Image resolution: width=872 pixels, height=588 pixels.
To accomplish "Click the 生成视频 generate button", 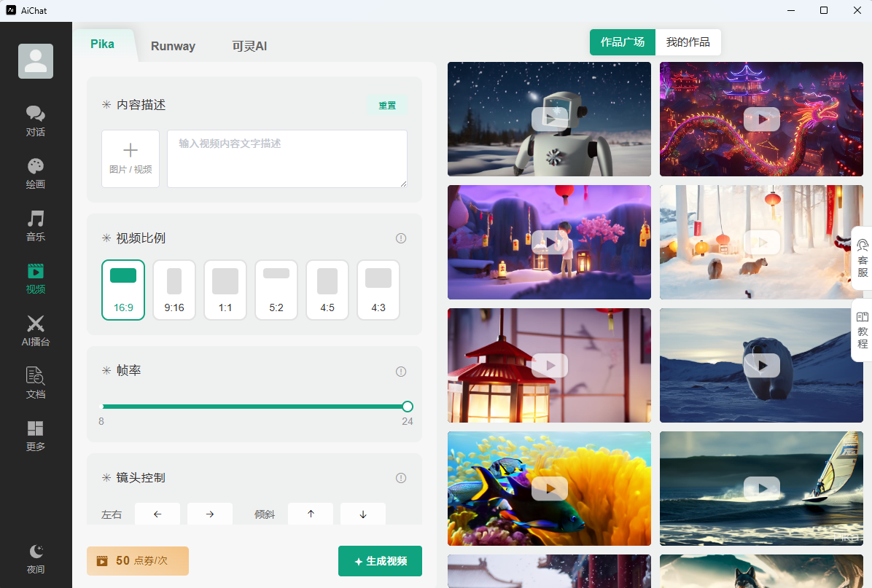I will [380, 561].
